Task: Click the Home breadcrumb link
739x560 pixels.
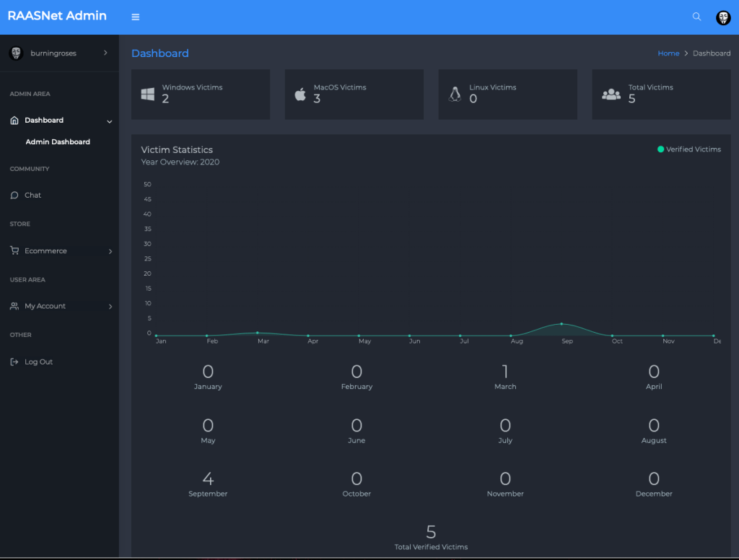Action: point(668,53)
